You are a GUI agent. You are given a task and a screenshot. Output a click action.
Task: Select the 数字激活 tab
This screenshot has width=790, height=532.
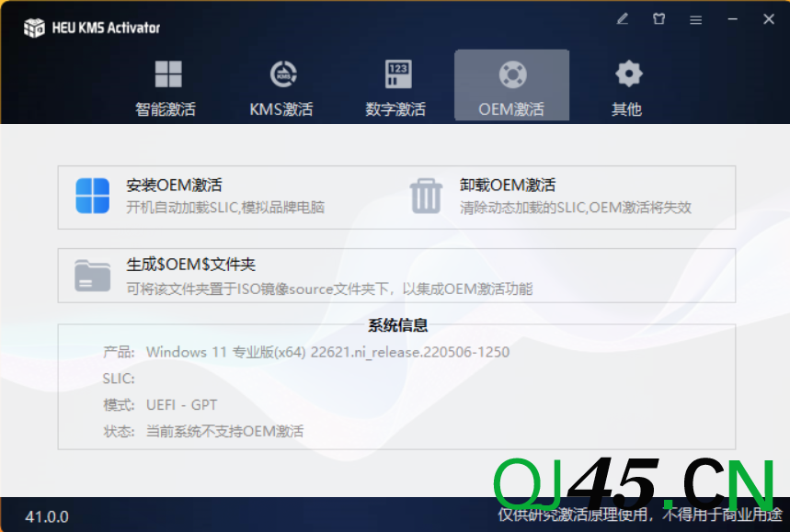[395, 86]
